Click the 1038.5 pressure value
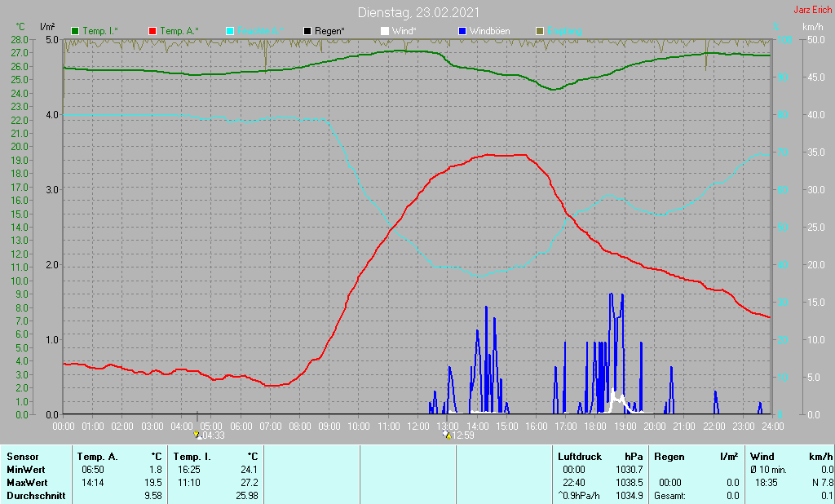 click(629, 483)
